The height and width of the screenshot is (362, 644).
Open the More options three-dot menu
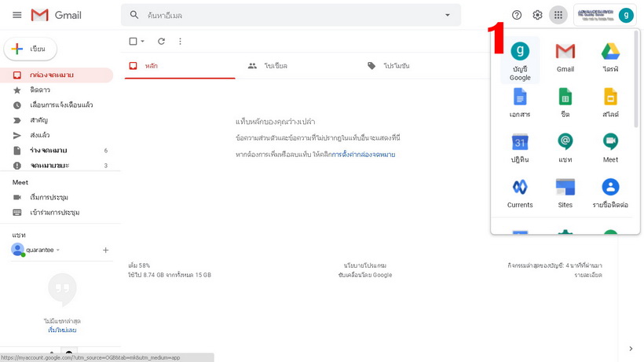click(180, 41)
